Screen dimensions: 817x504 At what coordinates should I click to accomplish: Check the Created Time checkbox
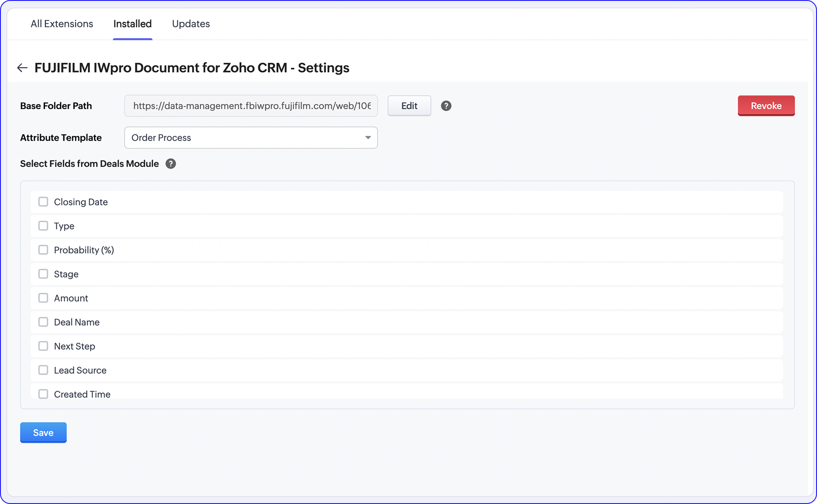click(43, 394)
